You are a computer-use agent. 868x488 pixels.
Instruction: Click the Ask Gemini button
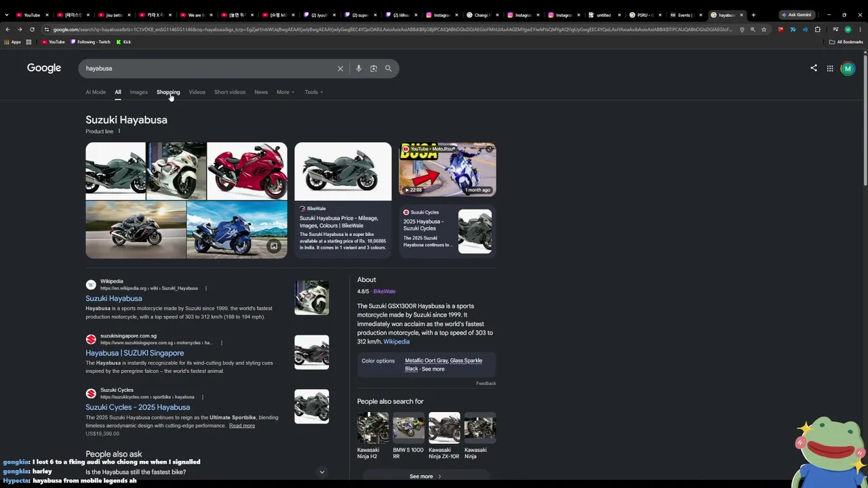pos(796,15)
